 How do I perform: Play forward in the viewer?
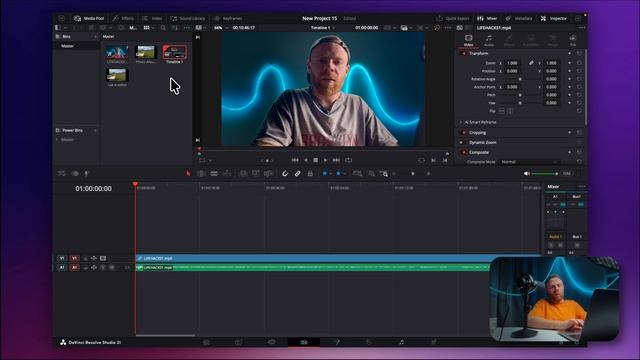click(x=325, y=160)
